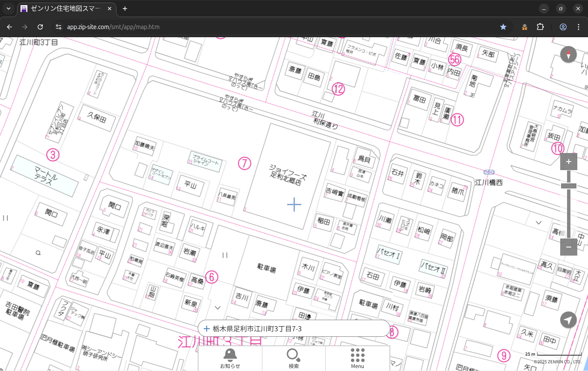Open the お知らせ notifications bell

point(230,358)
